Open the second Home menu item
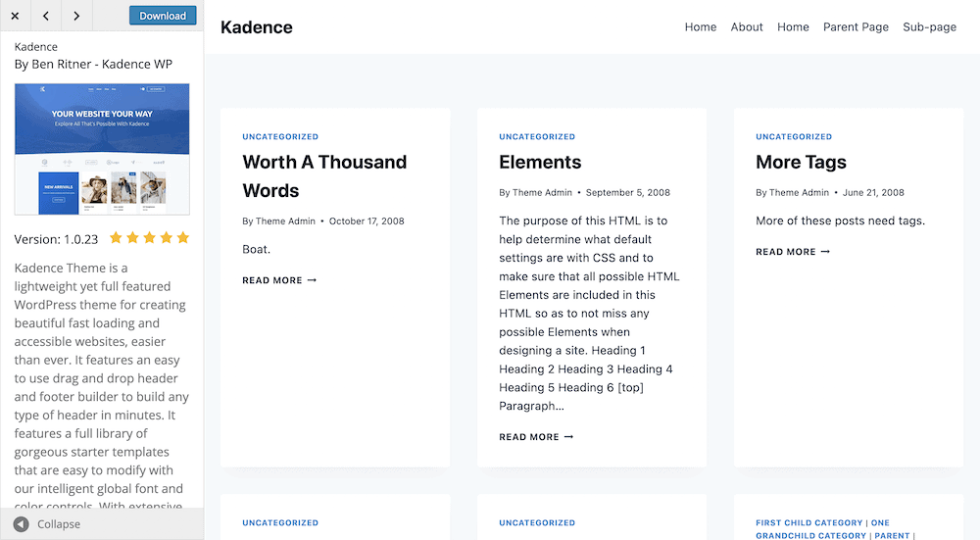This screenshot has width=980, height=540. tap(793, 26)
